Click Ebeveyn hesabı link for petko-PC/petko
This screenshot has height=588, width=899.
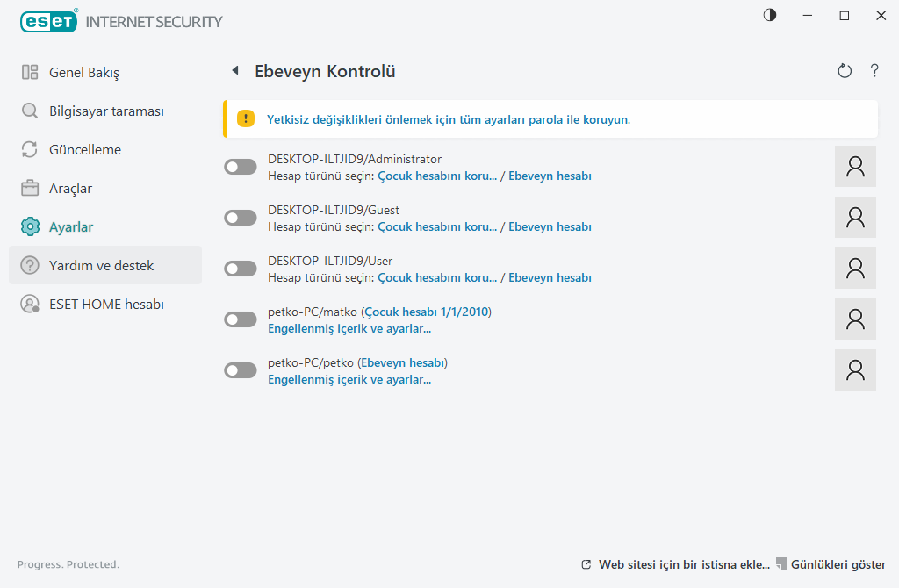(402, 362)
